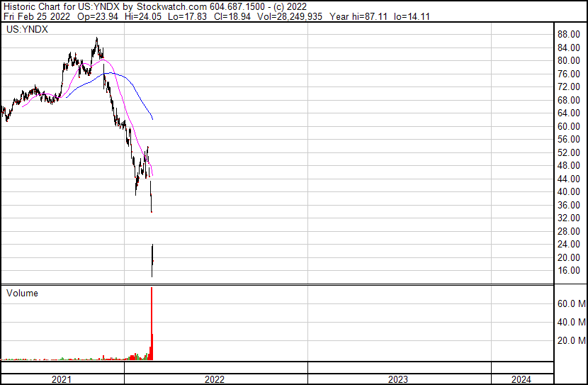588x385 pixels.
Task: Select the 2022 year label on the time axis
Action: [x=215, y=379]
